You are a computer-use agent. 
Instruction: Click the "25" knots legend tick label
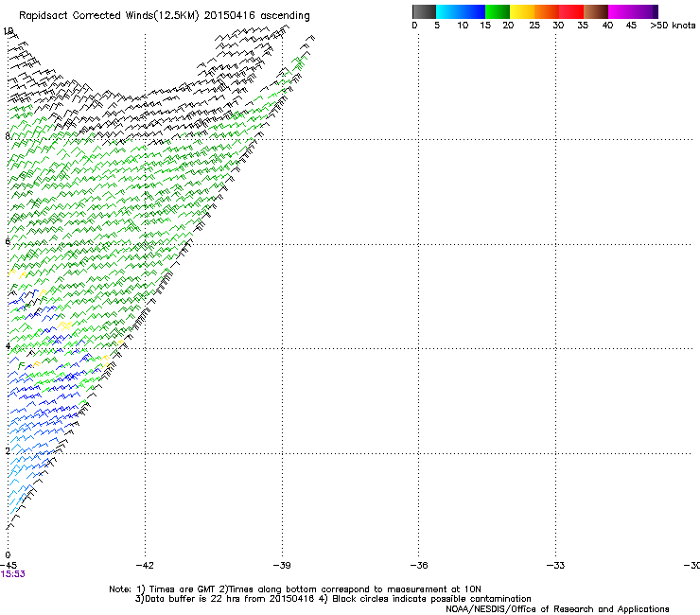click(534, 26)
